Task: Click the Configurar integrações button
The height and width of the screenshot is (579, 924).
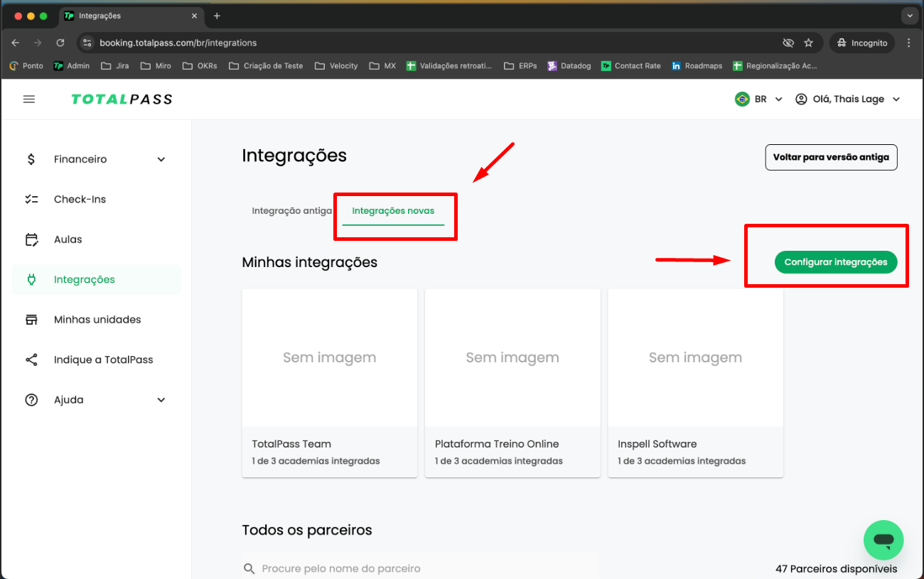Action: tap(836, 262)
